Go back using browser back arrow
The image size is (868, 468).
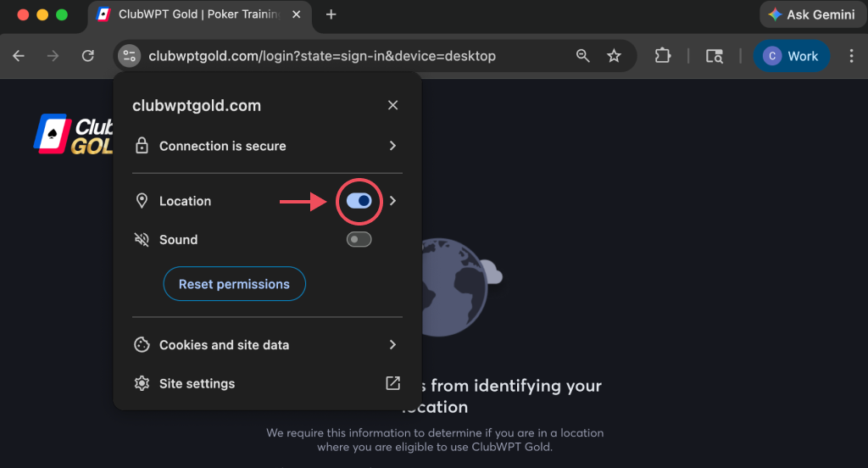pyautogui.click(x=19, y=56)
